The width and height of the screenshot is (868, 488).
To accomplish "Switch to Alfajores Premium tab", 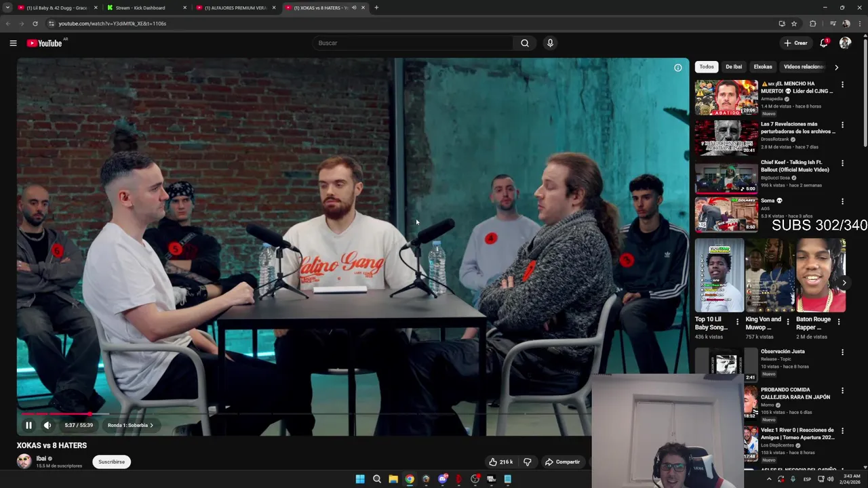I will [235, 7].
